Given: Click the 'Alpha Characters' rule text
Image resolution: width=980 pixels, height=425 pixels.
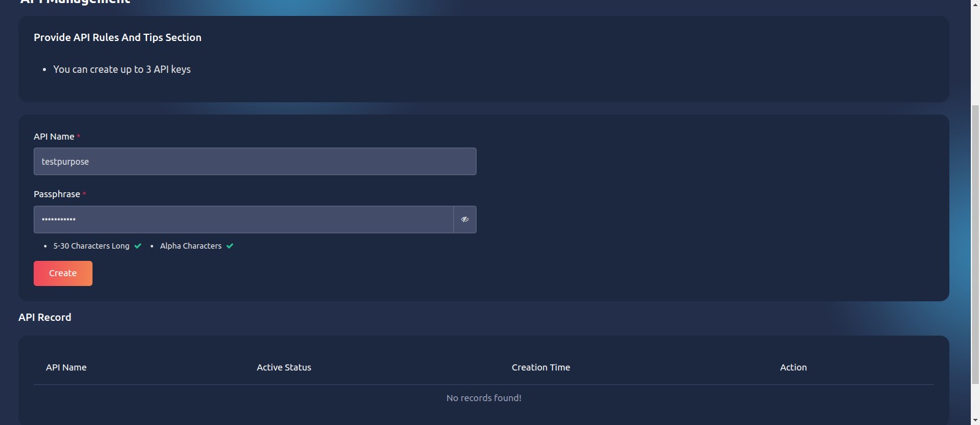Looking at the screenshot, I should [x=190, y=246].
